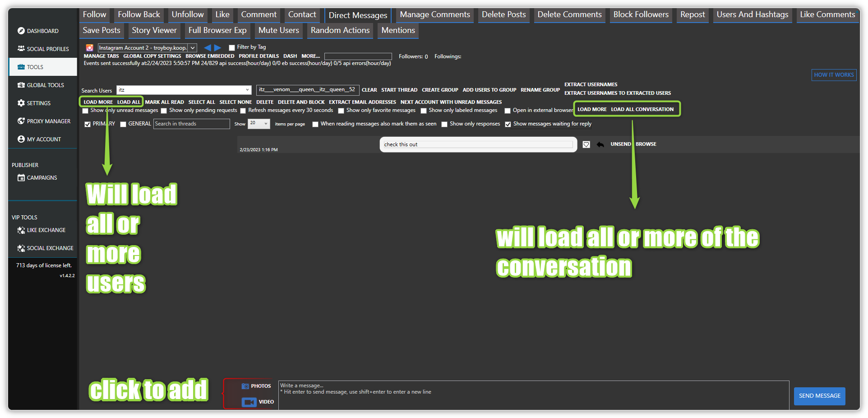
Task: Click the heart icon to favorite the message
Action: [x=586, y=144]
